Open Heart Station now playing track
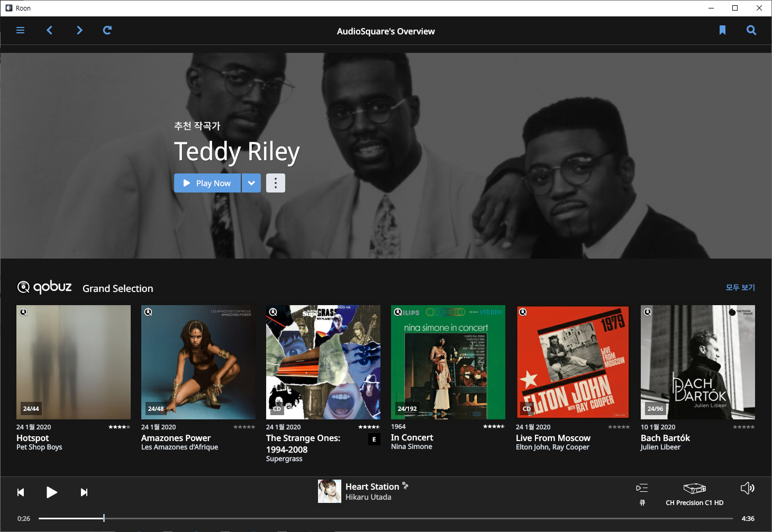Image resolution: width=772 pixels, height=532 pixels. [x=372, y=487]
